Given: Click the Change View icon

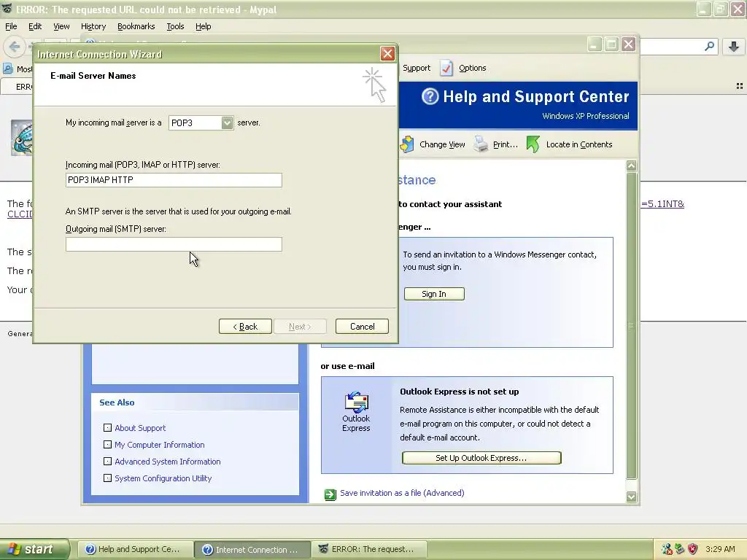Looking at the screenshot, I should click(407, 144).
